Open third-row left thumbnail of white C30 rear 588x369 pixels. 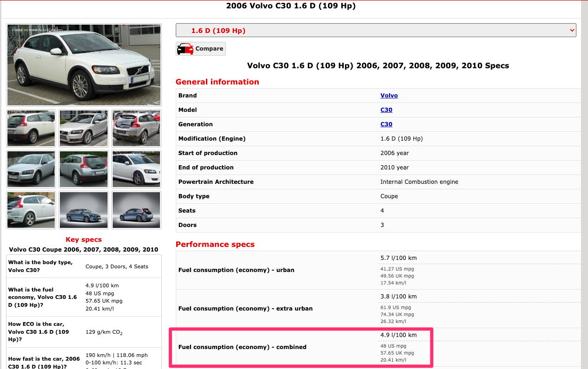pos(31,210)
